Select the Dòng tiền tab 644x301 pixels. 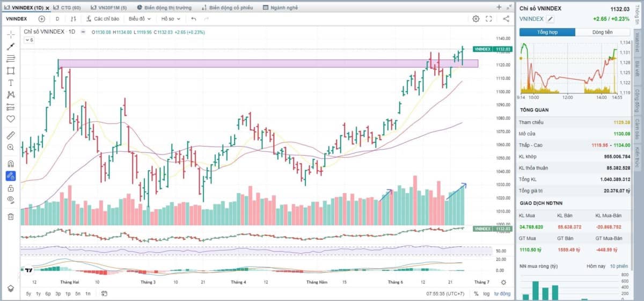602,32
